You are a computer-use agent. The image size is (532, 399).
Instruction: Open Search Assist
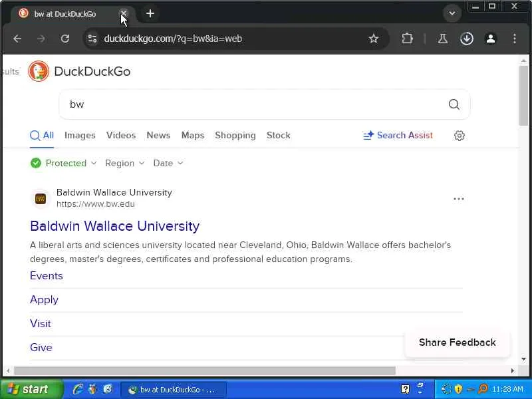[398, 136]
